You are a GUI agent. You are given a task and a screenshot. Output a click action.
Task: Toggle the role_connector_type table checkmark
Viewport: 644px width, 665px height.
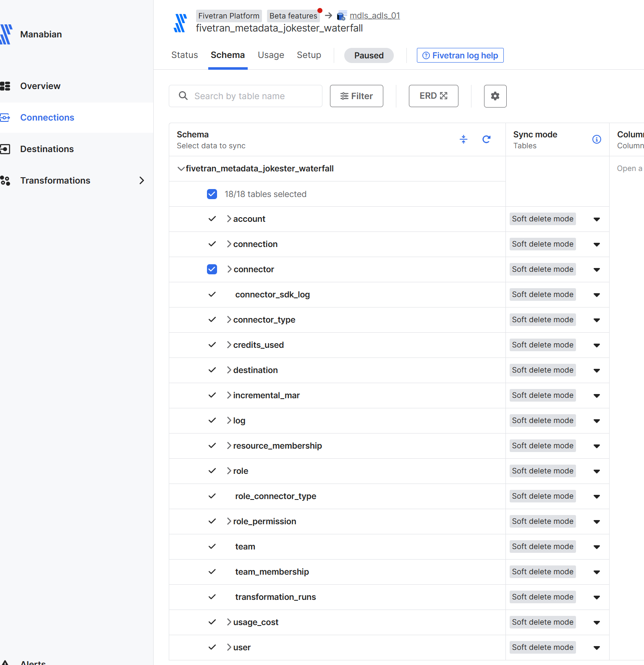[212, 496]
